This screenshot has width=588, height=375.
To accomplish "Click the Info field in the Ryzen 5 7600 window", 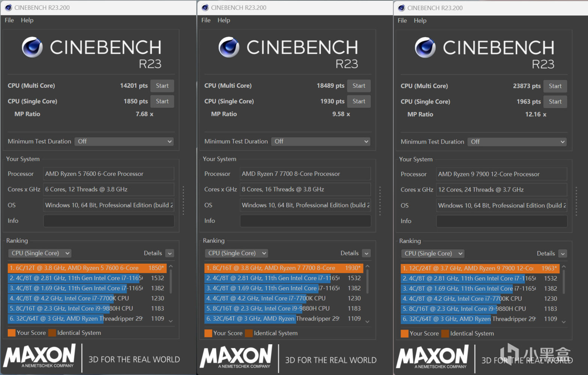I will pos(109,221).
